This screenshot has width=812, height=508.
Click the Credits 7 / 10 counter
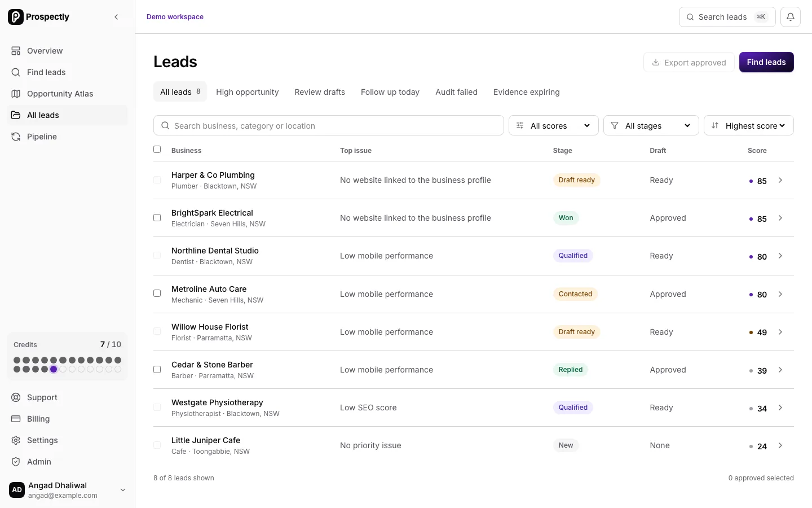111,344
